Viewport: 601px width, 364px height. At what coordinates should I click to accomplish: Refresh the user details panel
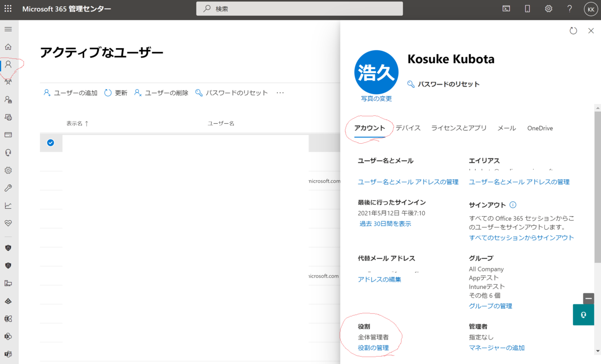pyautogui.click(x=573, y=31)
